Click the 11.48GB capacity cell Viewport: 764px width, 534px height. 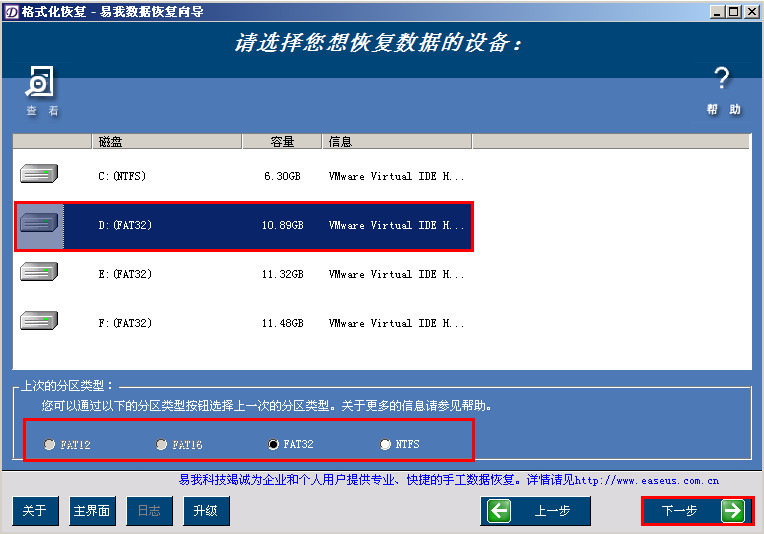tap(283, 323)
